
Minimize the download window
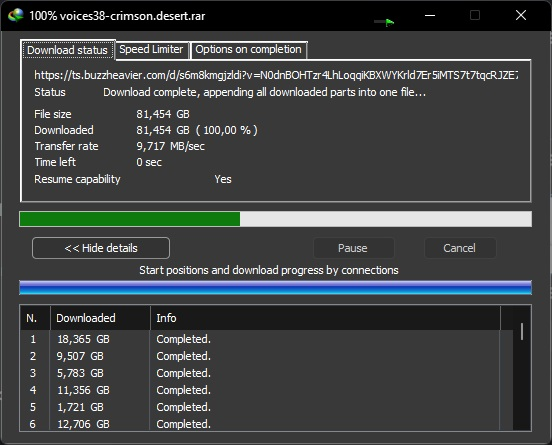click(x=430, y=15)
